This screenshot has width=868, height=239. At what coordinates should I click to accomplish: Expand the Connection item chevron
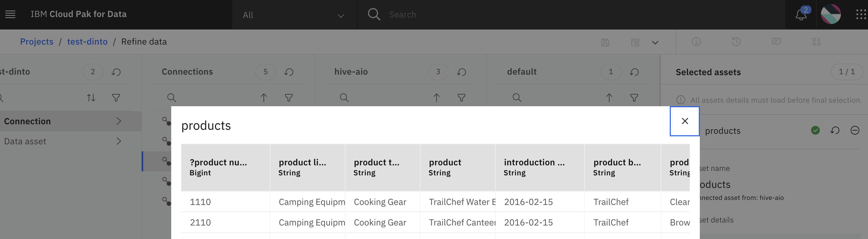[x=119, y=121]
